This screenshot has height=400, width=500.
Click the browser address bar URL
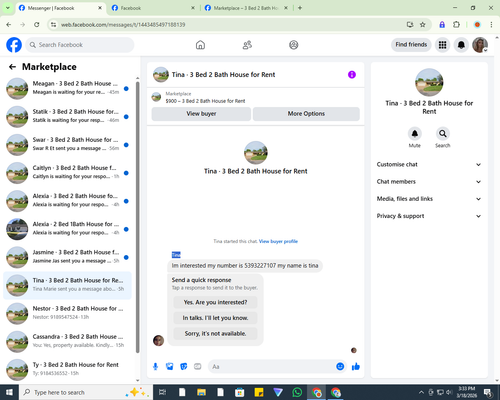[123, 25]
